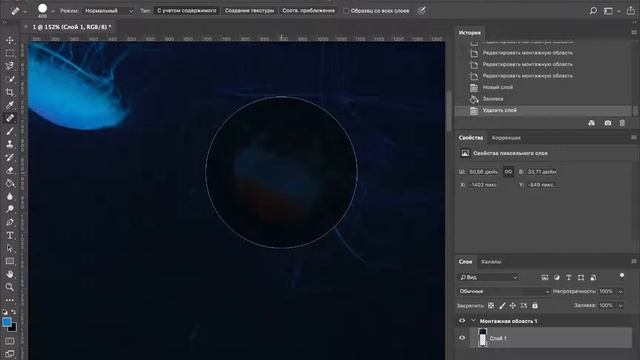640x360 pixels.
Task: Hide the 'Слой 1' layer
Action: (x=462, y=338)
